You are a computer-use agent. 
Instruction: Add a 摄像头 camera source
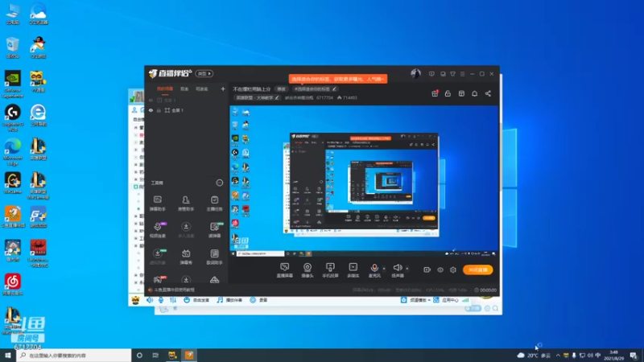click(x=308, y=270)
